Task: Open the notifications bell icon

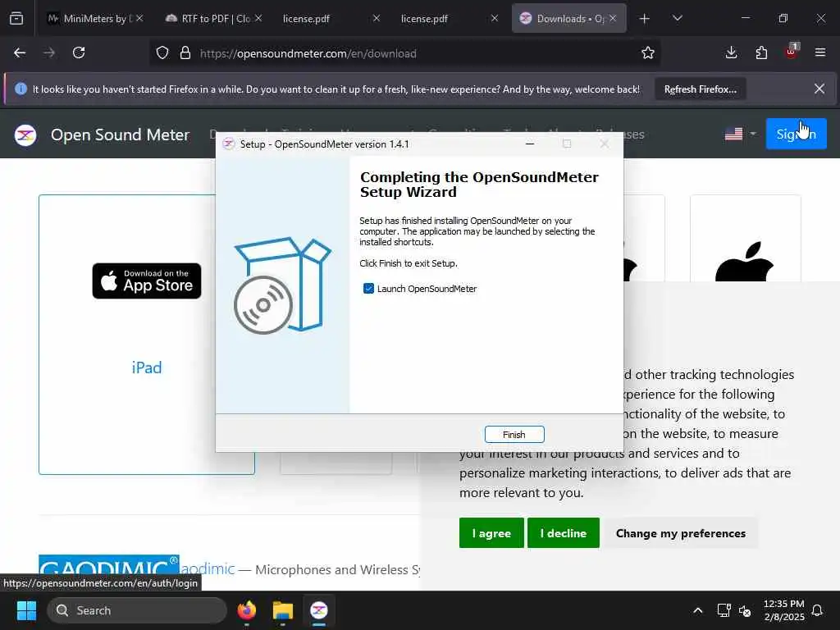Action: coord(817,610)
